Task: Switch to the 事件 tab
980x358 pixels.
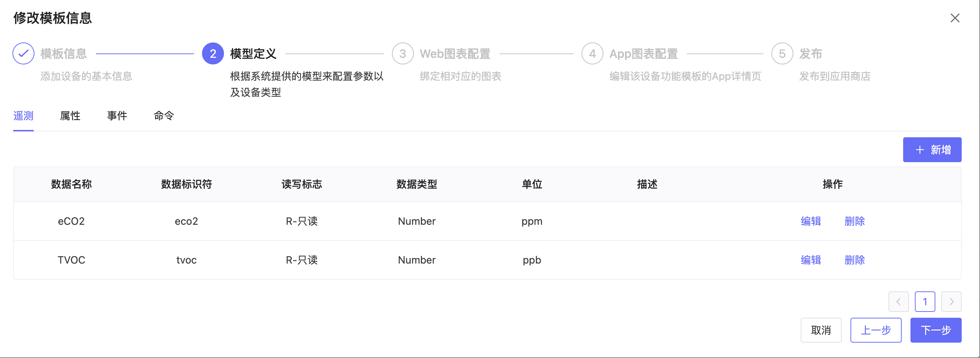Action: [x=117, y=116]
